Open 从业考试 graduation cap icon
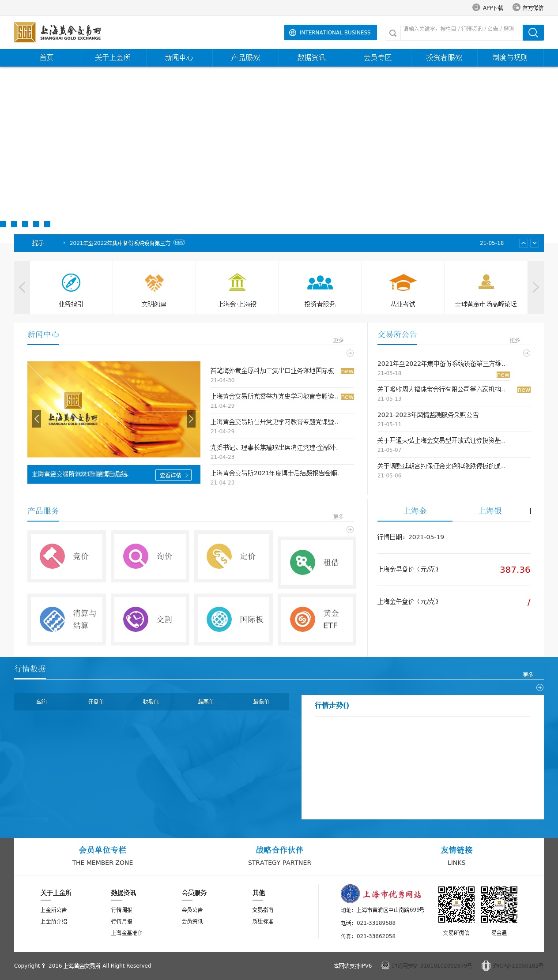Screen dimensions: 558x980 click(403, 282)
